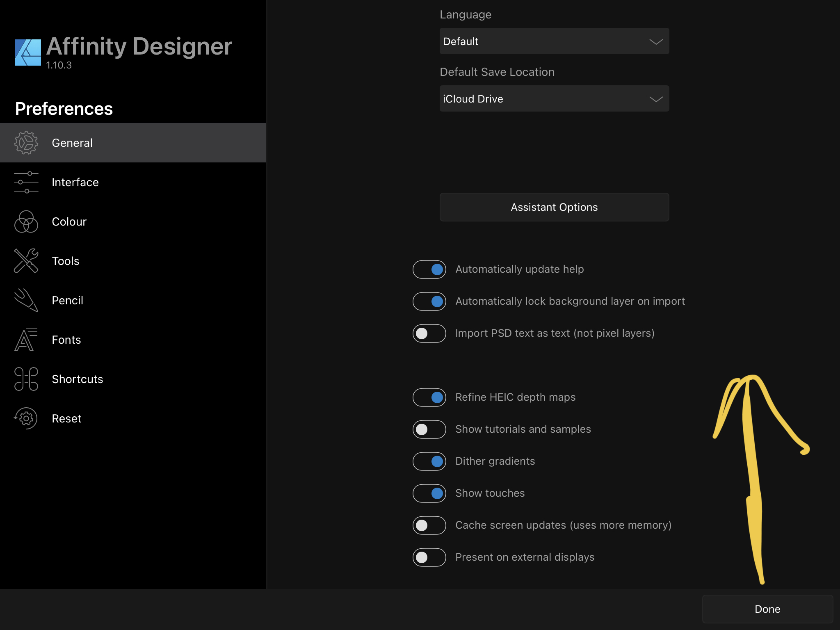The image size is (840, 630).
Task: Click the Tools wrench icon
Action: [26, 261]
